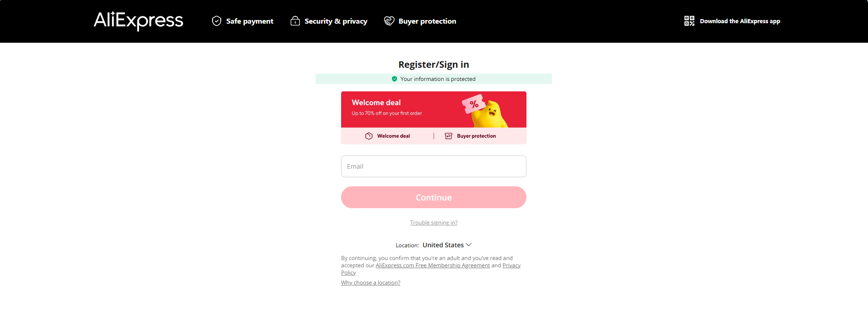The height and width of the screenshot is (325, 868).
Task: Click the Buyer protection icon under the banner
Action: point(449,136)
